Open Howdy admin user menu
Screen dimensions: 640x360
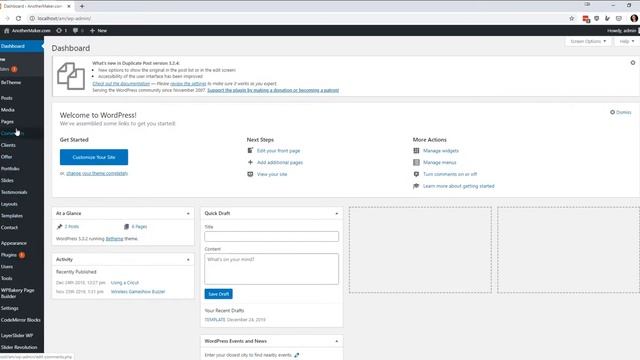(x=622, y=31)
